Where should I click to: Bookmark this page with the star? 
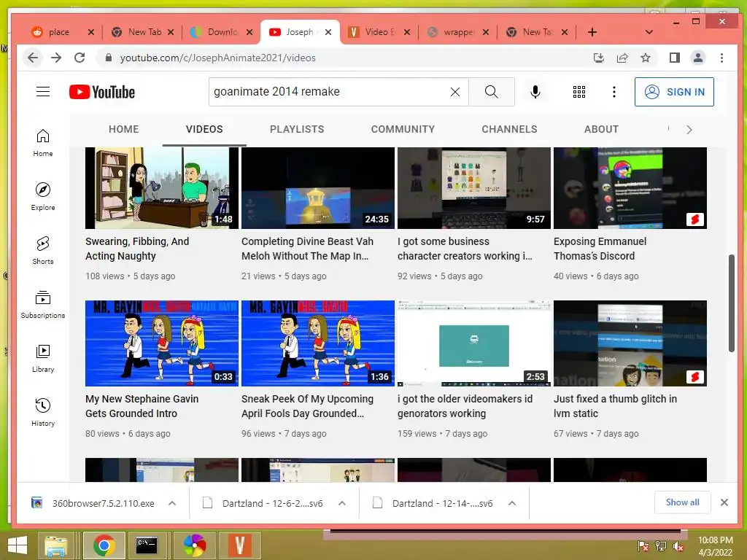(646, 58)
